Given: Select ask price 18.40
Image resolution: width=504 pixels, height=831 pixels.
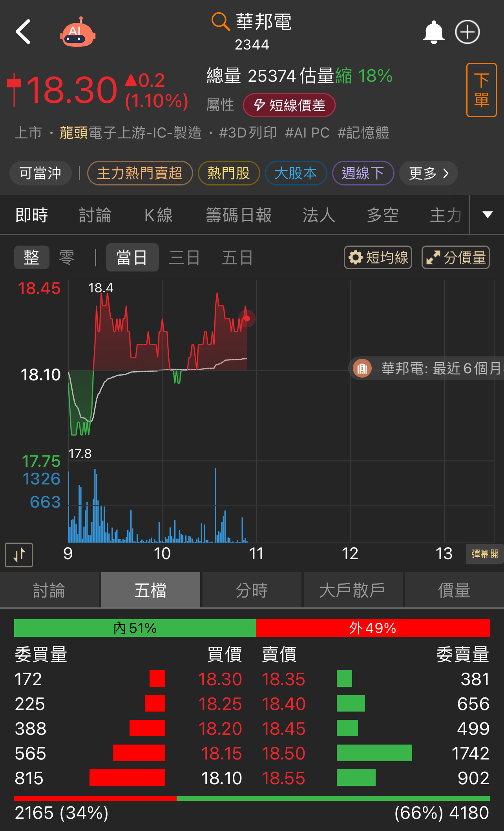Looking at the screenshot, I should point(283,704).
